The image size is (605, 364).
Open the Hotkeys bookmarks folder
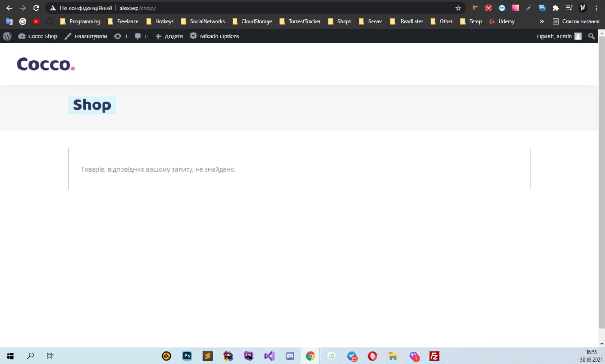(x=160, y=21)
